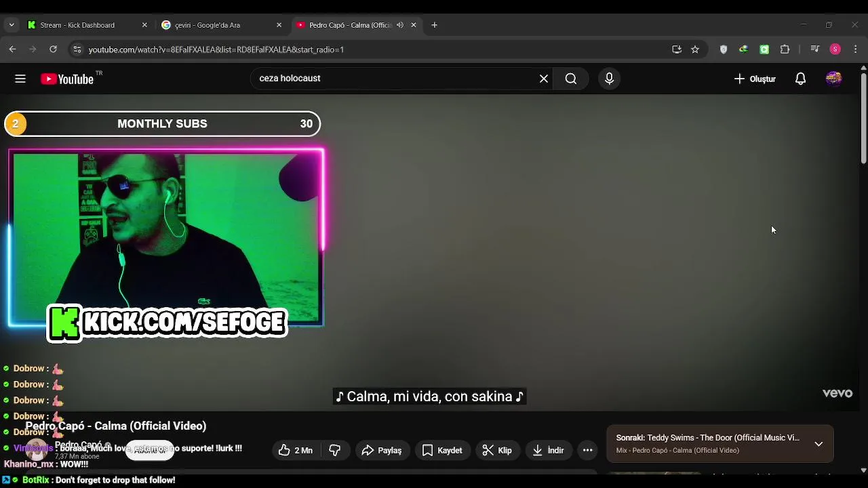Open the notifications bell
This screenshot has width=868, height=488.
[x=800, y=79]
